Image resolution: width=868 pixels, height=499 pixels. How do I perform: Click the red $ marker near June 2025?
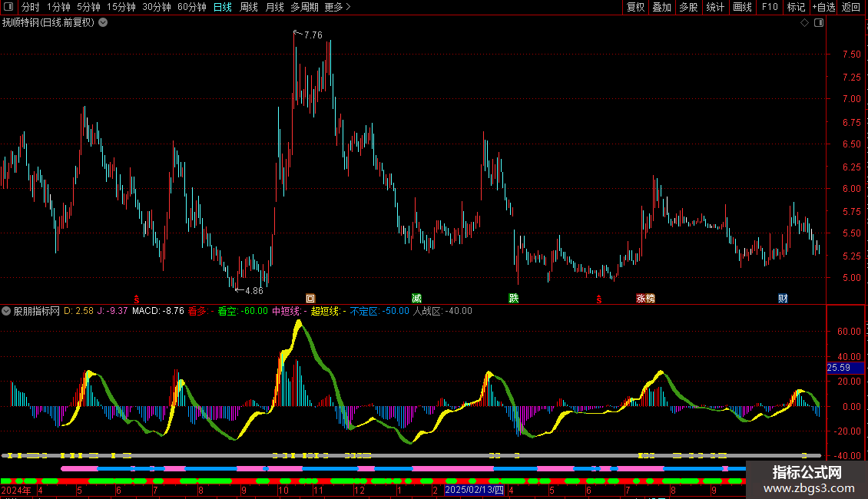599,299
